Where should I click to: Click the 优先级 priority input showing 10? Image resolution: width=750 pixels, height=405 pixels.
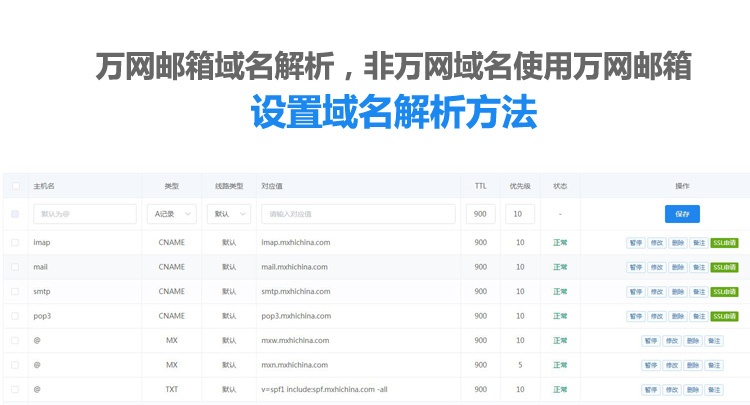point(520,214)
